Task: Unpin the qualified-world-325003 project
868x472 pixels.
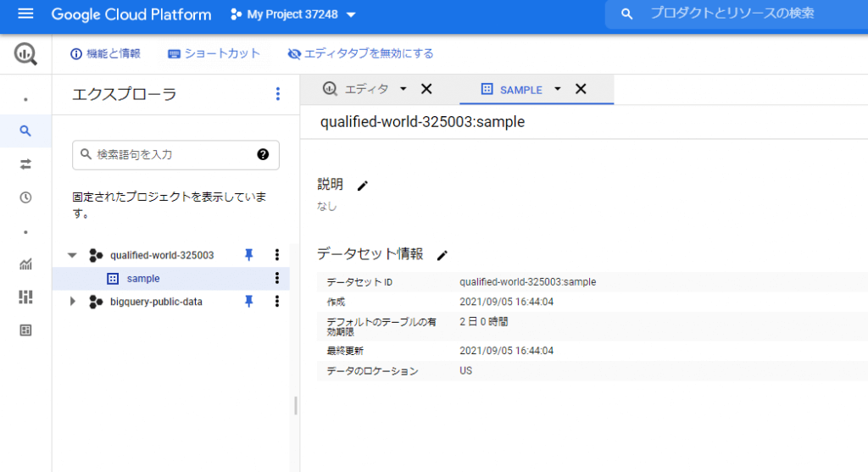Action: point(248,254)
